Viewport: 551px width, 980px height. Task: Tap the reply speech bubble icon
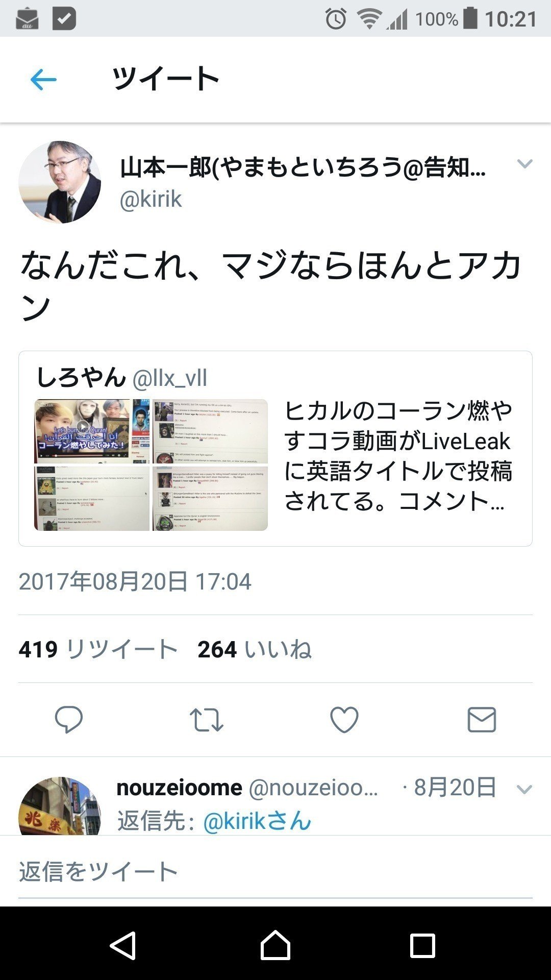tap(69, 720)
